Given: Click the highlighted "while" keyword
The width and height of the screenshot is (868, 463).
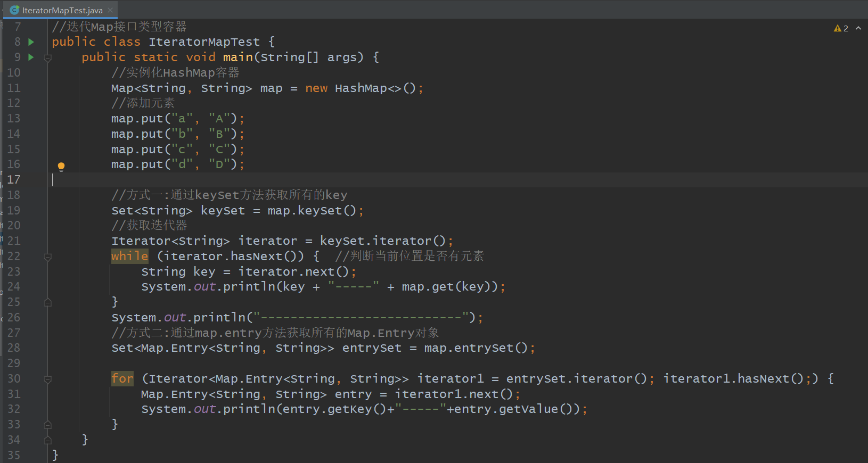Looking at the screenshot, I should tap(129, 256).
